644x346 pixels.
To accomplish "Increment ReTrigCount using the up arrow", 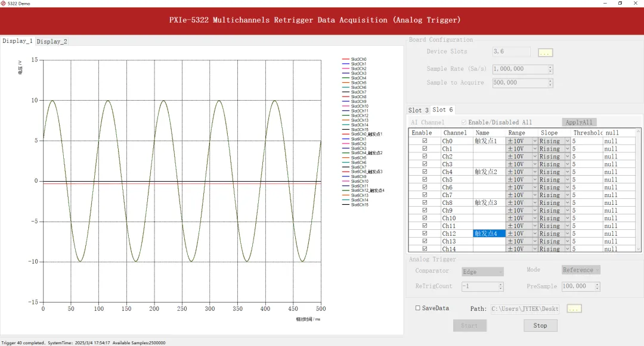I will point(500,284).
